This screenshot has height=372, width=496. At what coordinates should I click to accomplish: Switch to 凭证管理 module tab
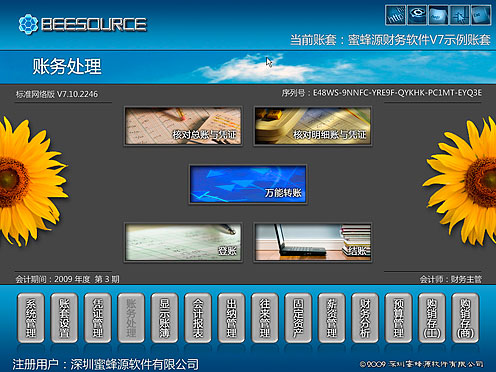pos(97,318)
